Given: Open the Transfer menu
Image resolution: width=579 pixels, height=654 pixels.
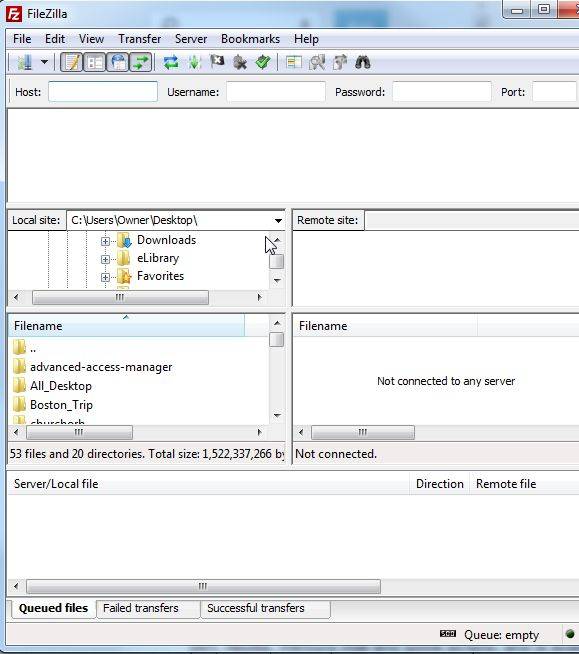Looking at the screenshot, I should pos(140,39).
